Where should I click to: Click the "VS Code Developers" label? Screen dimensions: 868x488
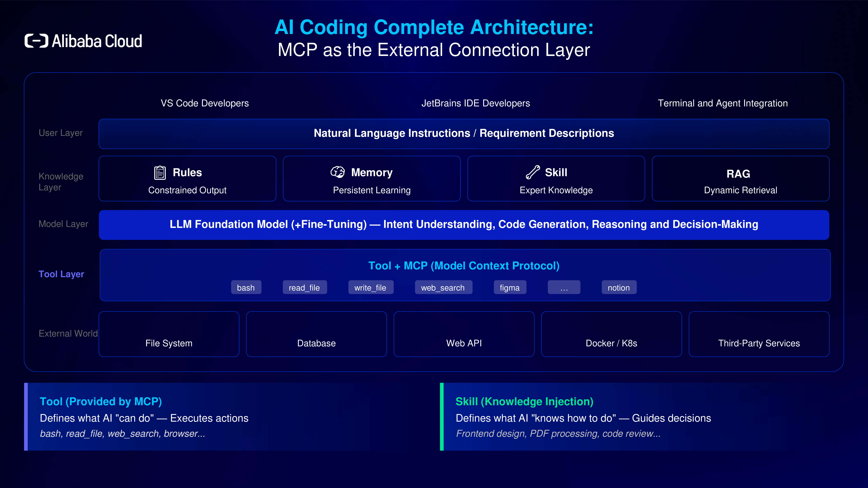[x=205, y=103]
